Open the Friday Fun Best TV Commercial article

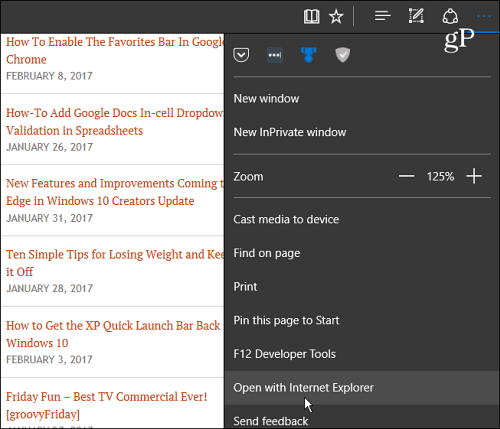point(107,405)
